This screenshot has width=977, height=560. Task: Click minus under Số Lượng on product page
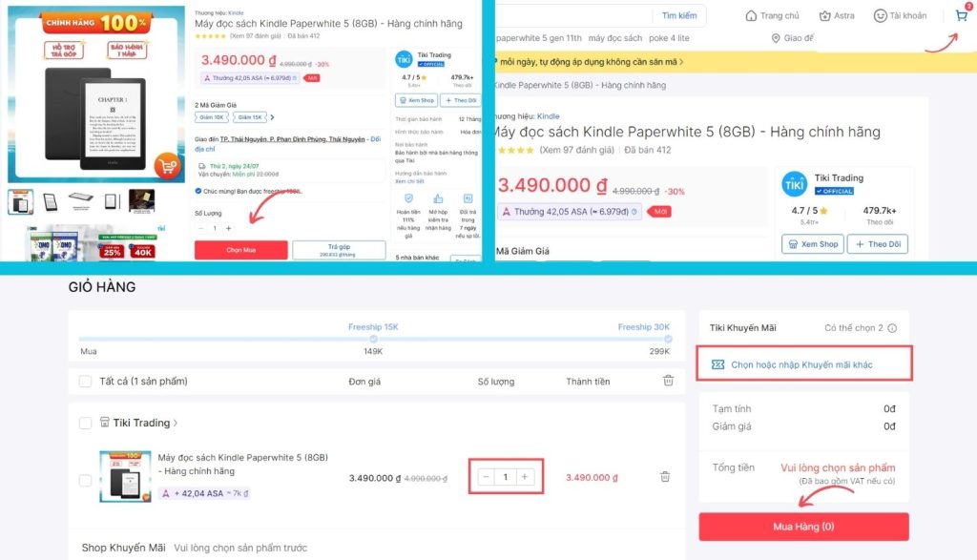coord(200,228)
